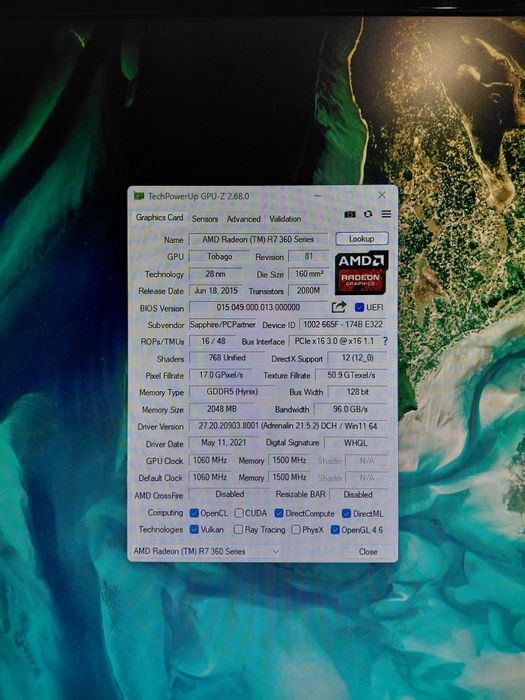Image resolution: width=525 pixels, height=700 pixels.
Task: Click the Revision value 81
Action: [308, 256]
